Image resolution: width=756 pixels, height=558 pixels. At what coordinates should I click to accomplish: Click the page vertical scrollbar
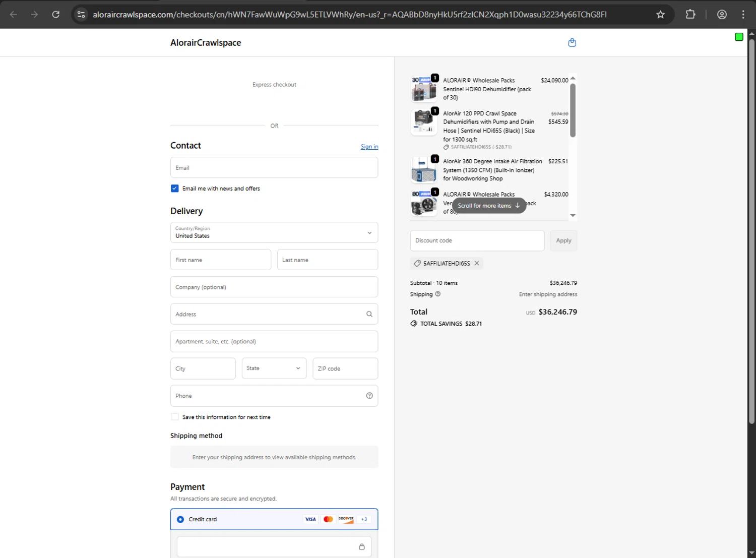point(751,231)
